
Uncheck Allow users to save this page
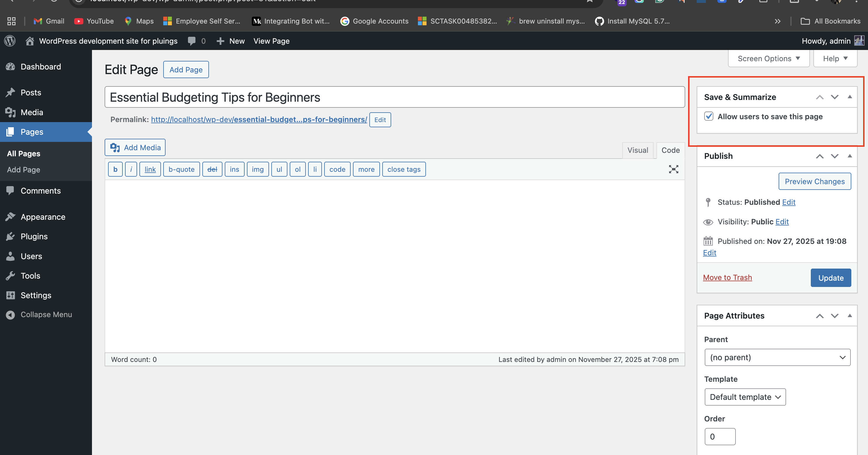709,117
